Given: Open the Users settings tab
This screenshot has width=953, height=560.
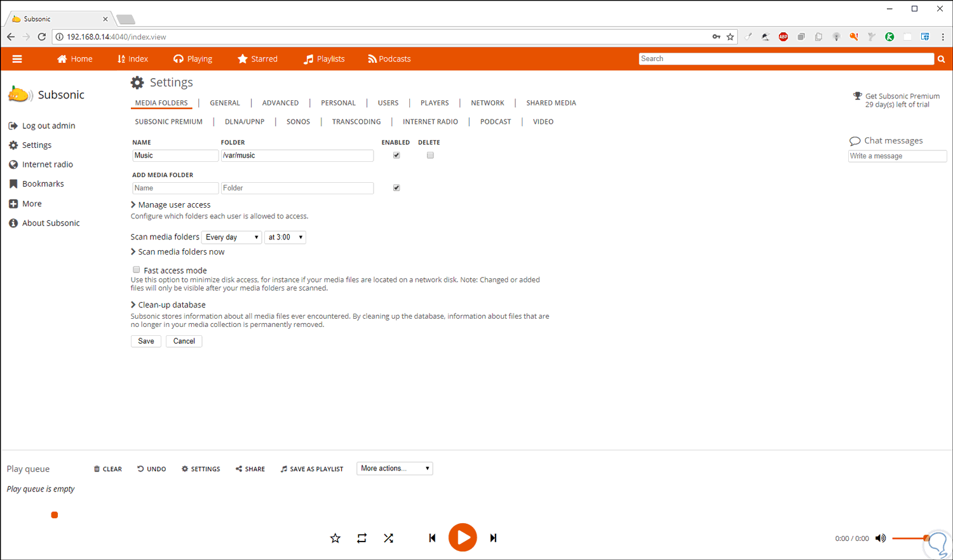Looking at the screenshot, I should pos(388,103).
